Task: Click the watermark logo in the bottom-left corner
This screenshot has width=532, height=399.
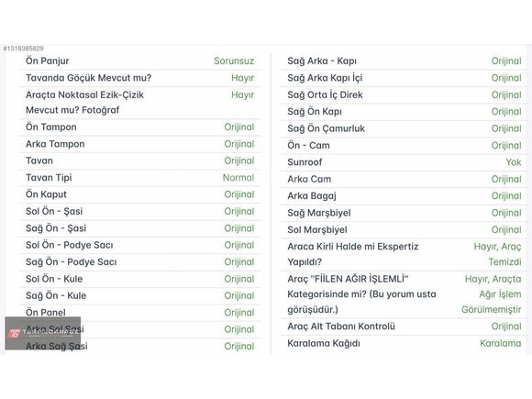Action: [x=43, y=333]
